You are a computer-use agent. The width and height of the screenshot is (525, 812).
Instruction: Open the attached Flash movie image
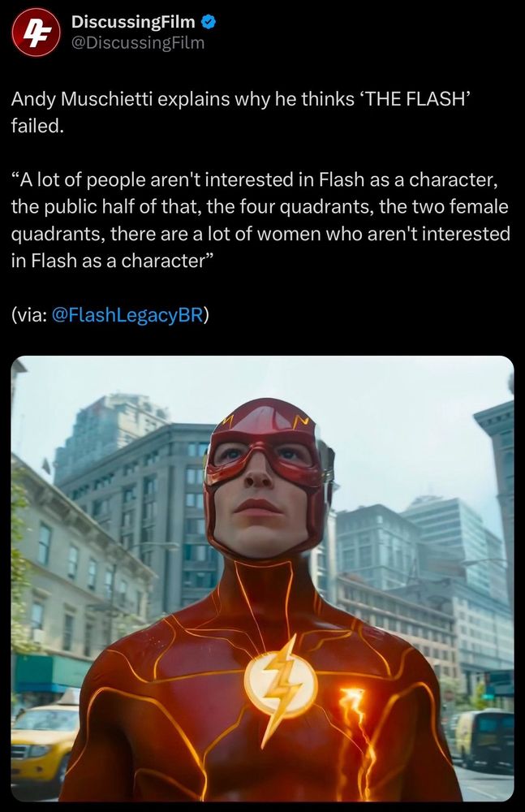click(x=263, y=578)
